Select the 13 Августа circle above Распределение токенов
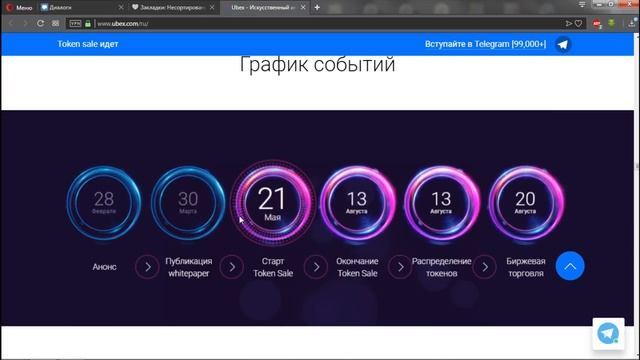 (441, 203)
